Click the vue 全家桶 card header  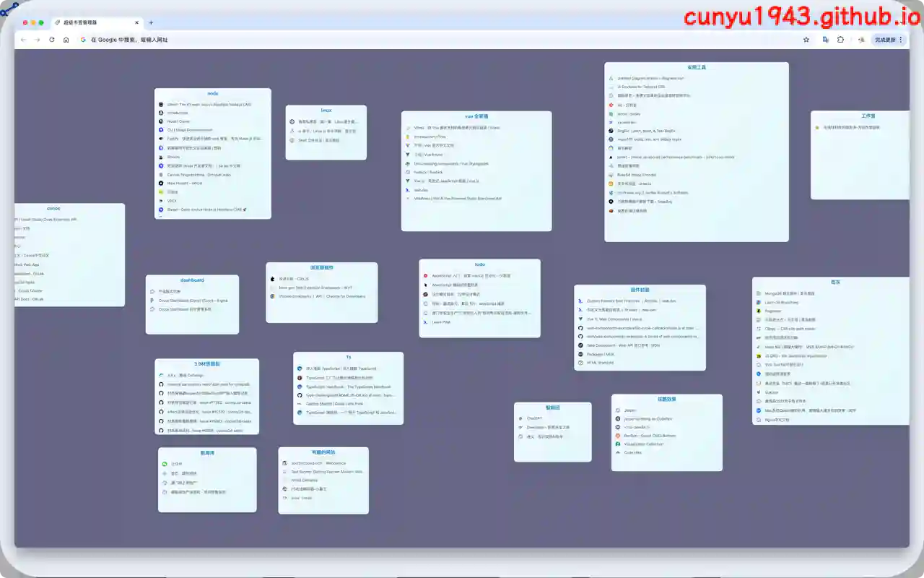476,116
